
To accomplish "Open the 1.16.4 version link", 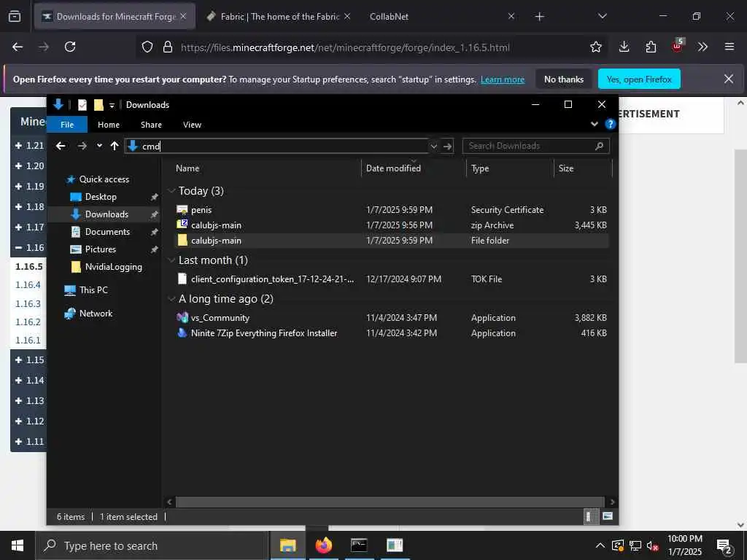I will 28,285.
